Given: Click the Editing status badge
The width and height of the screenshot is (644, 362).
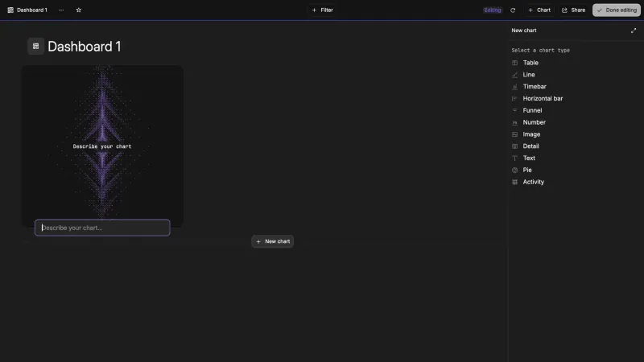Looking at the screenshot, I should click(492, 10).
